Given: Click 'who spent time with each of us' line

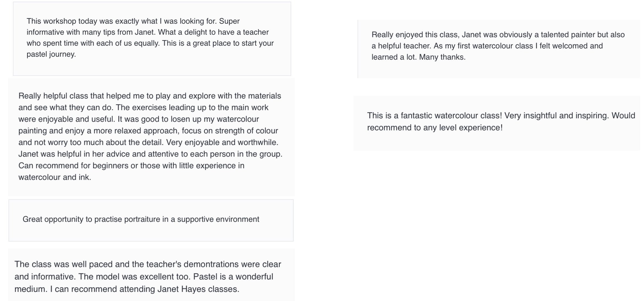Looking at the screenshot, I should click(x=150, y=43).
